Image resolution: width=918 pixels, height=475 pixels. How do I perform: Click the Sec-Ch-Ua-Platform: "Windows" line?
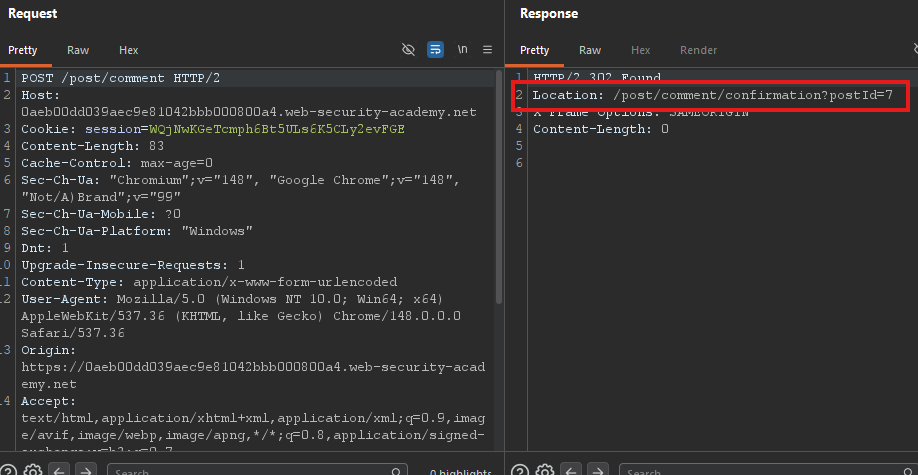[137, 231]
